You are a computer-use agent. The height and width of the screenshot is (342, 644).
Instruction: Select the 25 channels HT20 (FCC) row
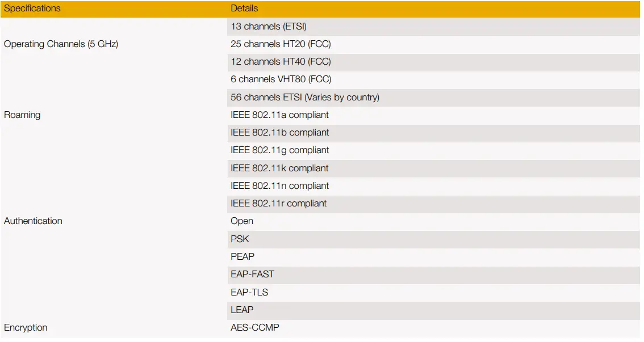tap(281, 44)
